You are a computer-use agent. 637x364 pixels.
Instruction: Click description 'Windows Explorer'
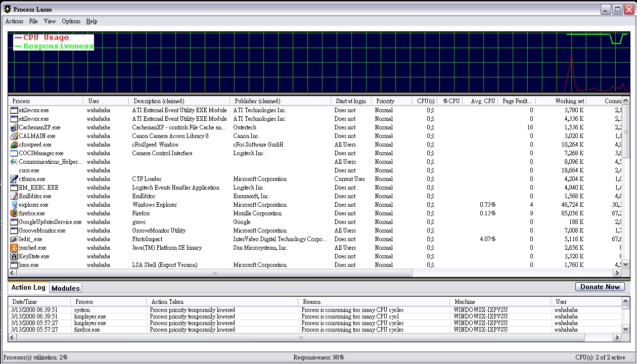tap(155, 205)
